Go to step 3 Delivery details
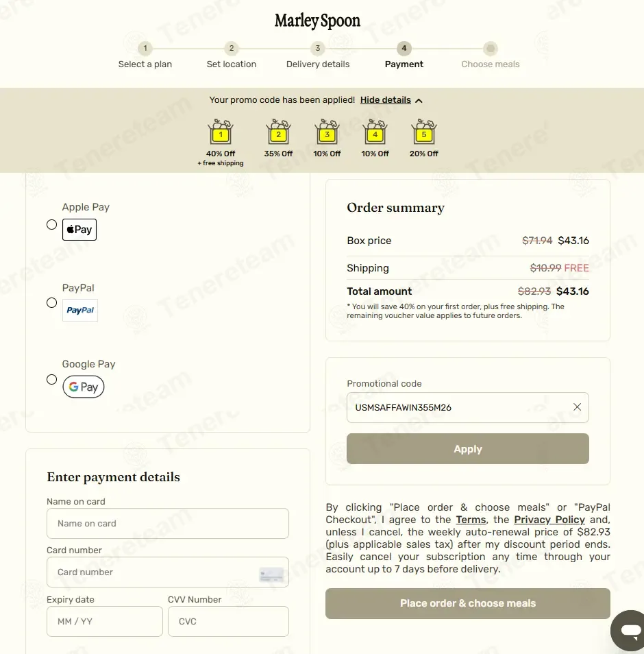 click(x=318, y=56)
